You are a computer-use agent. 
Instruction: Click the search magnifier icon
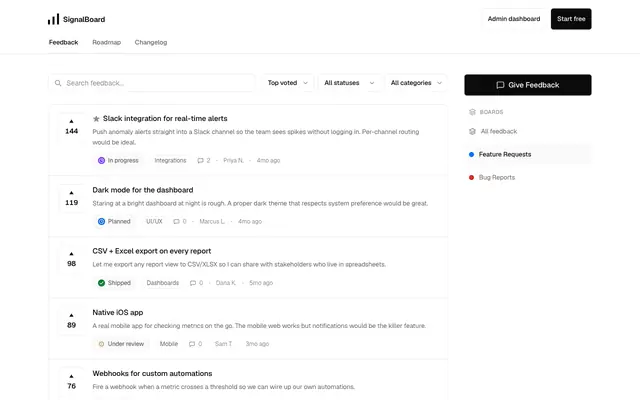click(x=58, y=83)
